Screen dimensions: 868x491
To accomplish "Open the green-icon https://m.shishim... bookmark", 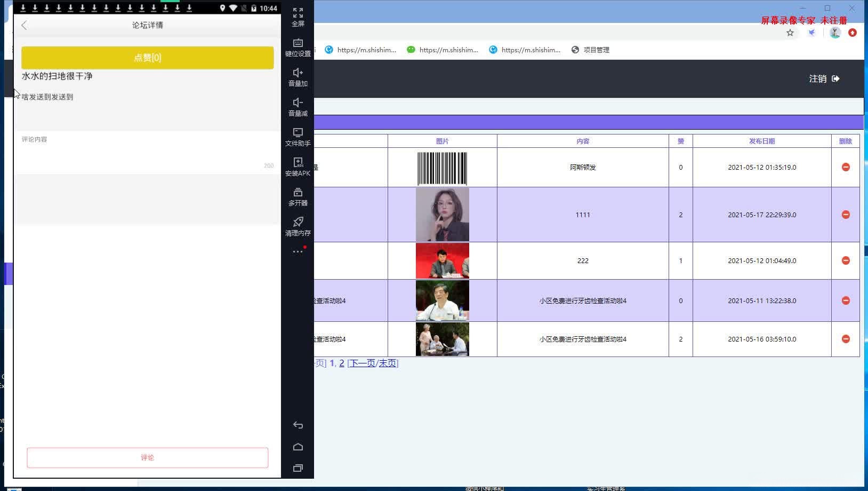I will tap(443, 50).
